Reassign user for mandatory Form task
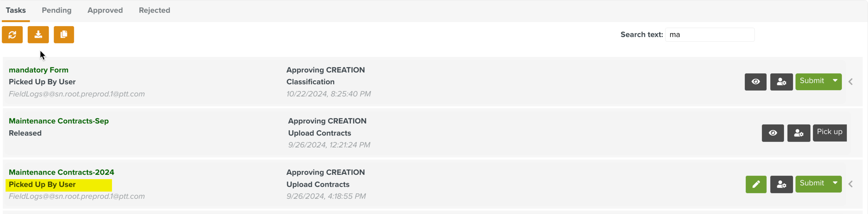The height and width of the screenshot is (214, 868). point(781,82)
